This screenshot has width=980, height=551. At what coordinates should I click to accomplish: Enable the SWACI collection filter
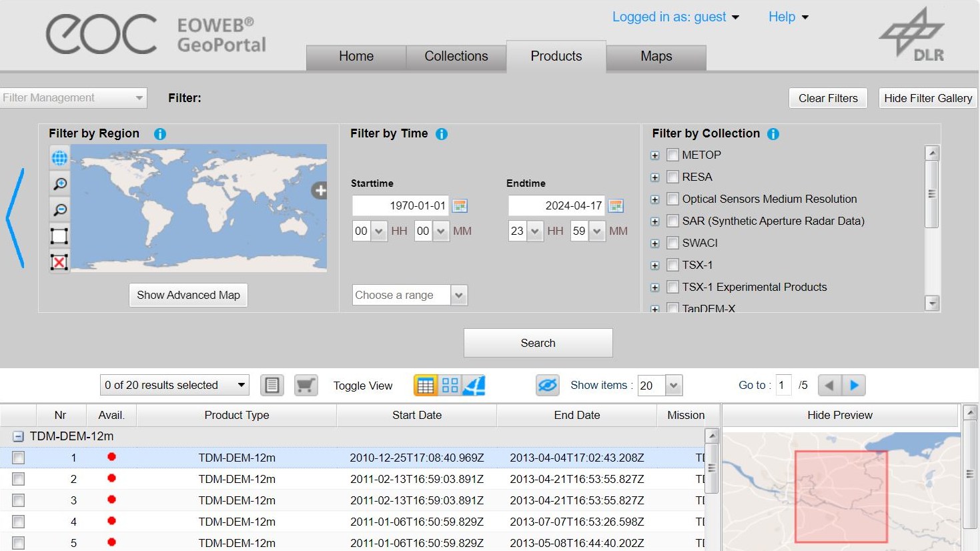(672, 243)
